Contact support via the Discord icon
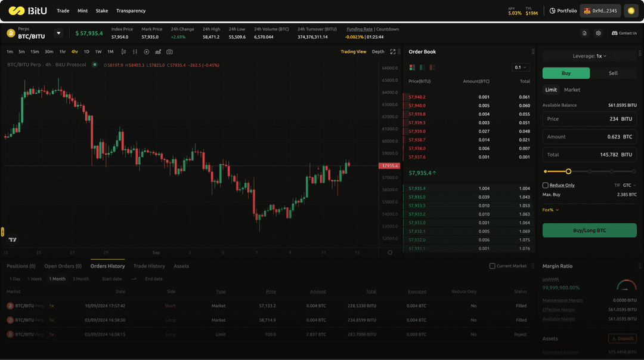Image resolution: width=644 pixels, height=360 pixels. click(615, 33)
